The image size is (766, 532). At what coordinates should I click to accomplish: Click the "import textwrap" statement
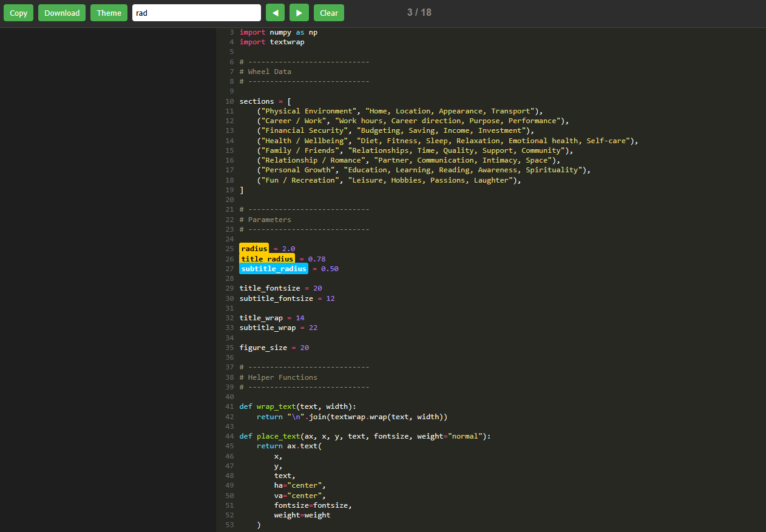pyautogui.click(x=272, y=42)
